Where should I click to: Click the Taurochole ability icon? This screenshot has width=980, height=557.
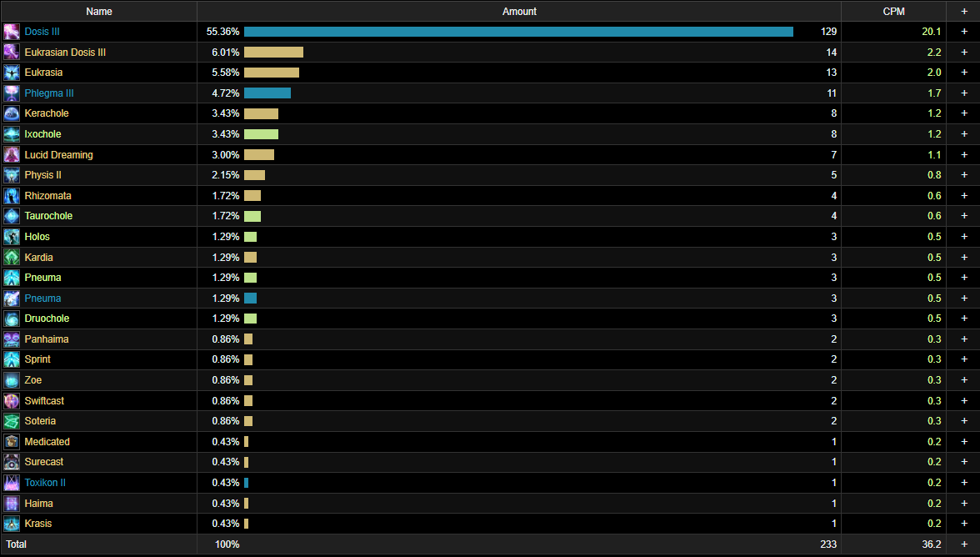[x=12, y=216]
